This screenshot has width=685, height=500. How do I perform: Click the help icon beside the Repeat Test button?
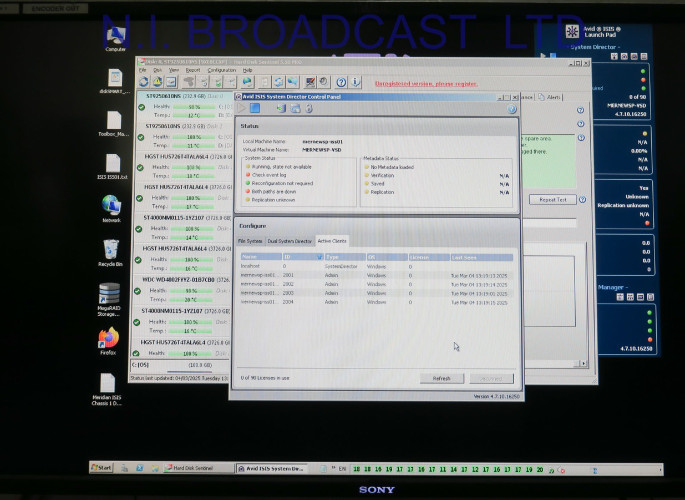coord(582,200)
